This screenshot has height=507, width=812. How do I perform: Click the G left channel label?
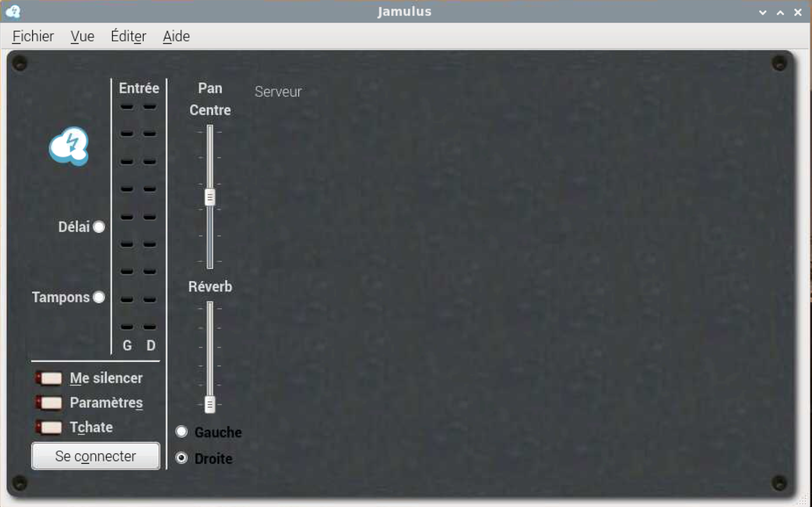pyautogui.click(x=127, y=346)
